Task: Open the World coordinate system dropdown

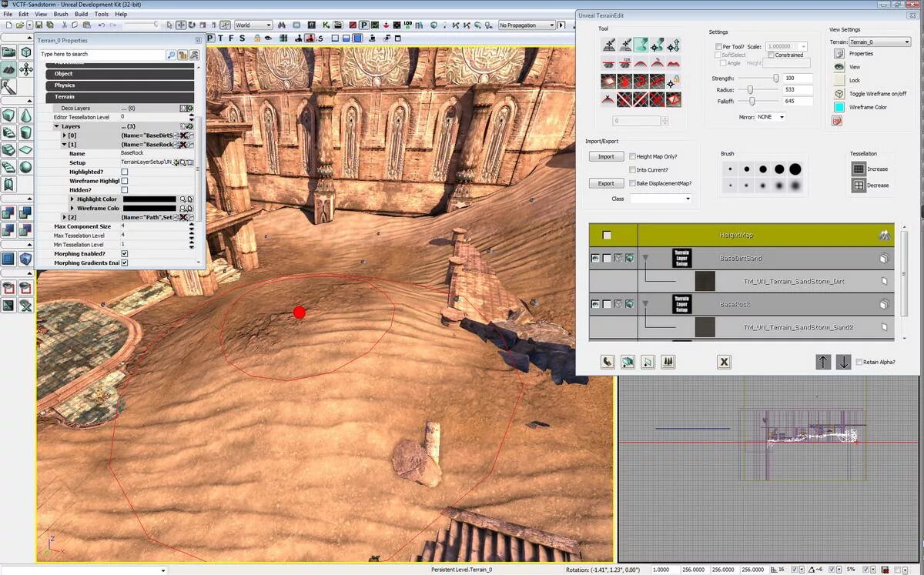Action: pos(253,25)
